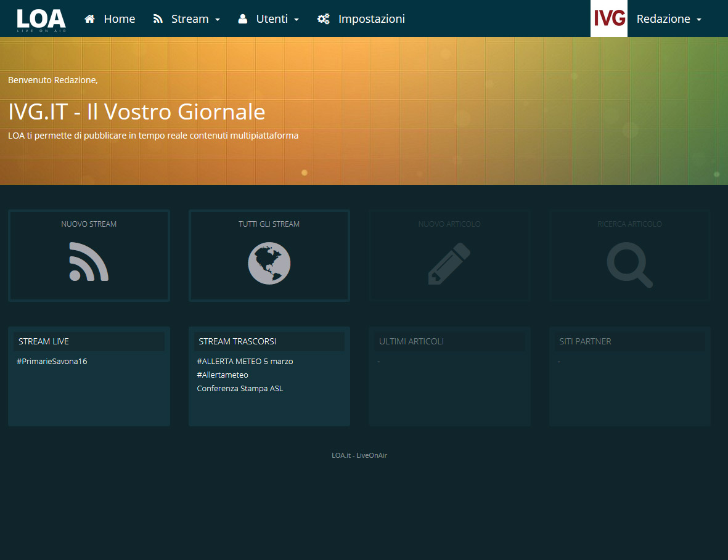The height and width of the screenshot is (560, 728).
Task: Click the large RSS icon in Nuovo Stream tile
Action: click(89, 262)
